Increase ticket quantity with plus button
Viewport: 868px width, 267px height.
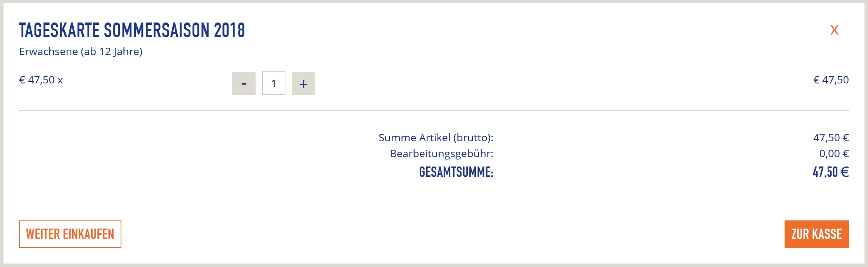303,83
